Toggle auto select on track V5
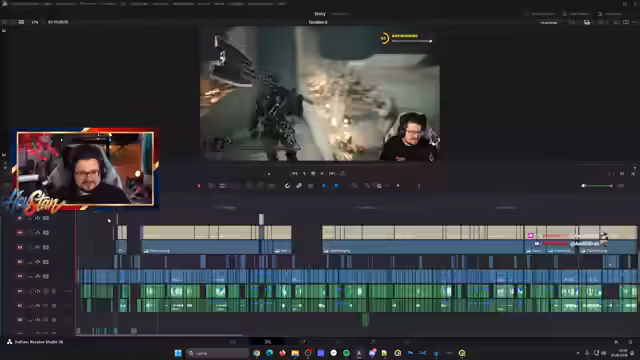Viewport: 640px width, 360px height. [38, 218]
